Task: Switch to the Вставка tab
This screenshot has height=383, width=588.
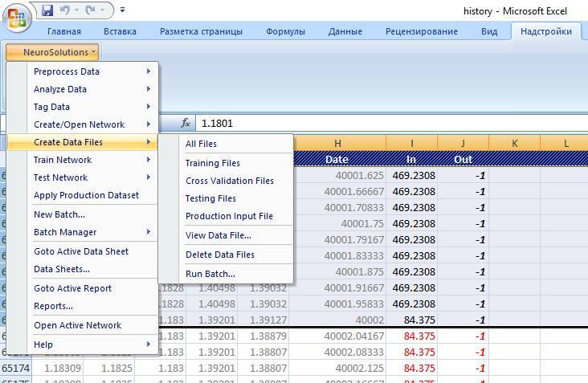Action: coord(120,31)
